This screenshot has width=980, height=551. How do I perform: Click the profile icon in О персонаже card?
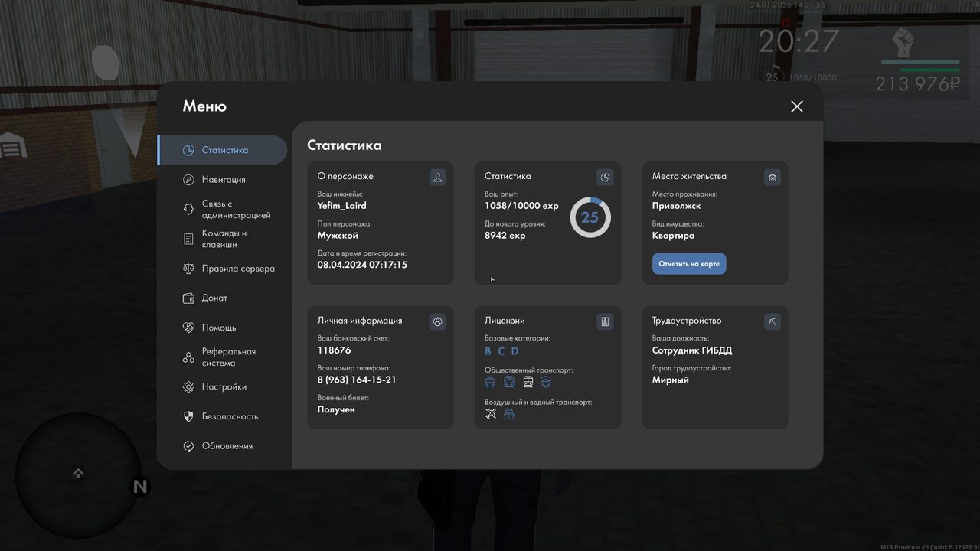(437, 178)
